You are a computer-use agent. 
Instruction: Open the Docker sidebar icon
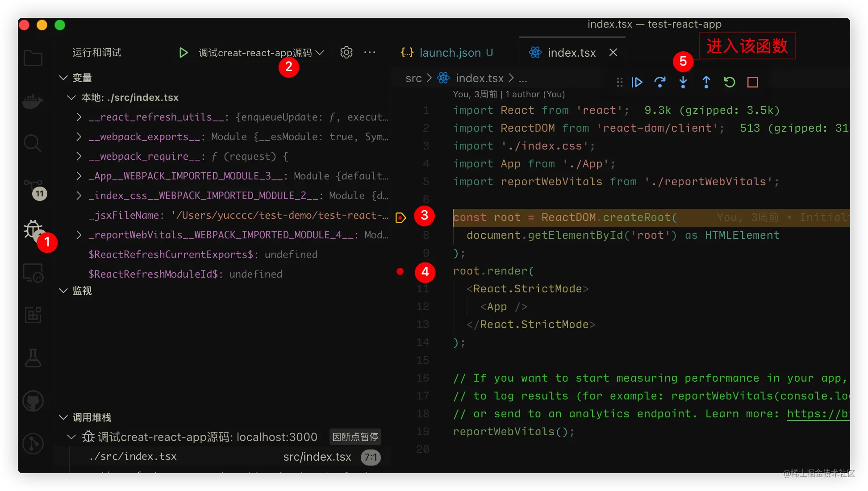(33, 101)
